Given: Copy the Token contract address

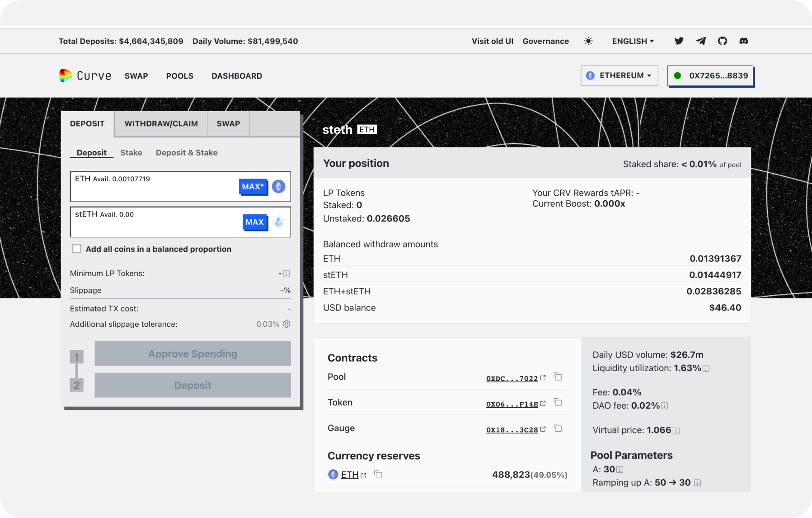Looking at the screenshot, I should pyautogui.click(x=558, y=403).
